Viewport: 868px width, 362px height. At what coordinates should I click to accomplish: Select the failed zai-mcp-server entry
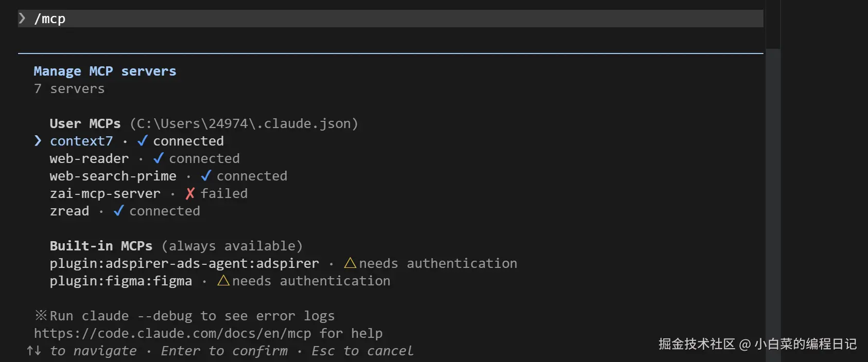click(105, 193)
